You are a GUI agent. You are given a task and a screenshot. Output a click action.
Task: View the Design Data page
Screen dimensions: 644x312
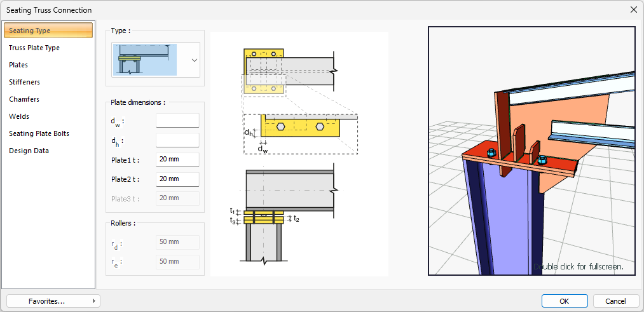[29, 151]
